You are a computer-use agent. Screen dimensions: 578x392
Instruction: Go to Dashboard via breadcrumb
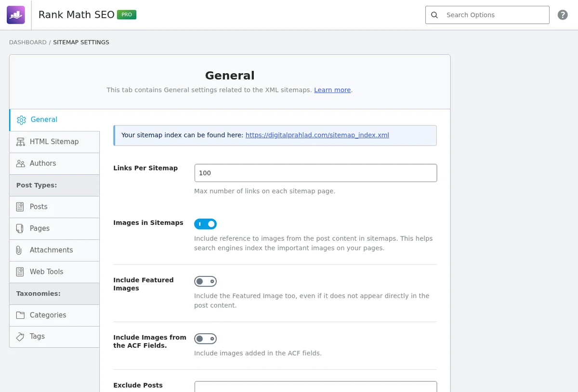point(28,42)
